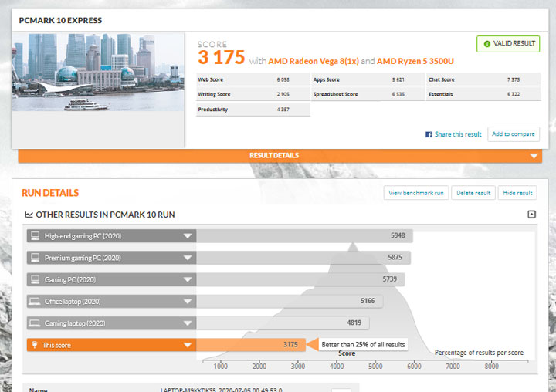Open the High-end gaming PC (2020) dropdown arrow
Image resolution: width=556 pixels, height=392 pixels.
[x=187, y=236]
